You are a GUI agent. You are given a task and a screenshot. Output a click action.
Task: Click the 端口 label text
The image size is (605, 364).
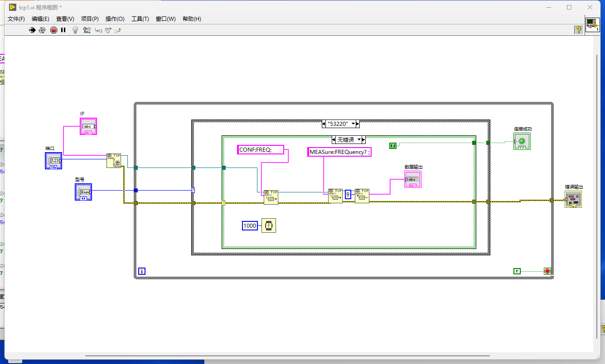[50, 148]
